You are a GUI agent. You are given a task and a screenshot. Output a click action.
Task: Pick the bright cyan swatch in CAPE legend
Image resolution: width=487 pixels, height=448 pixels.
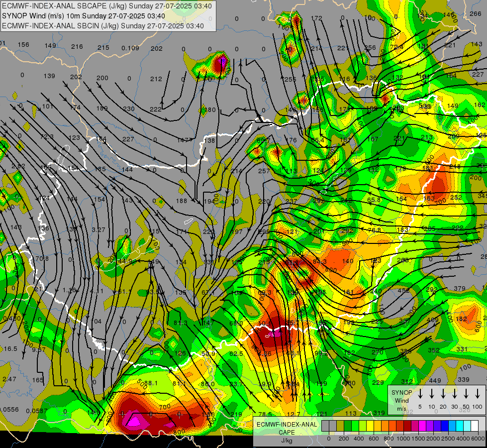pos(459,426)
